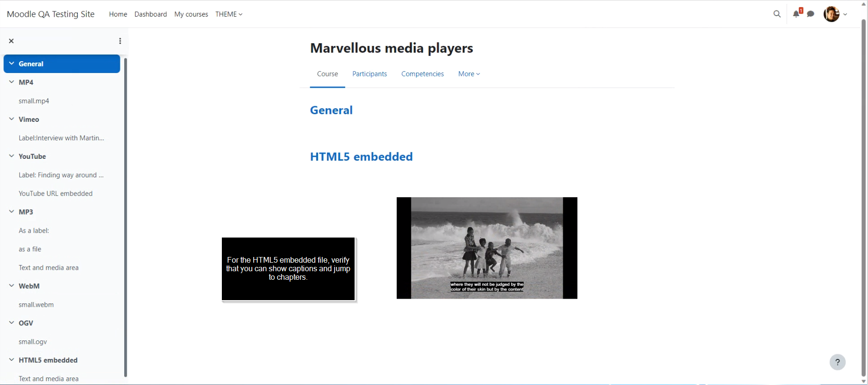Screen dimensions: 868x385
Task: Open My courses in top navigation
Action: coord(191,14)
